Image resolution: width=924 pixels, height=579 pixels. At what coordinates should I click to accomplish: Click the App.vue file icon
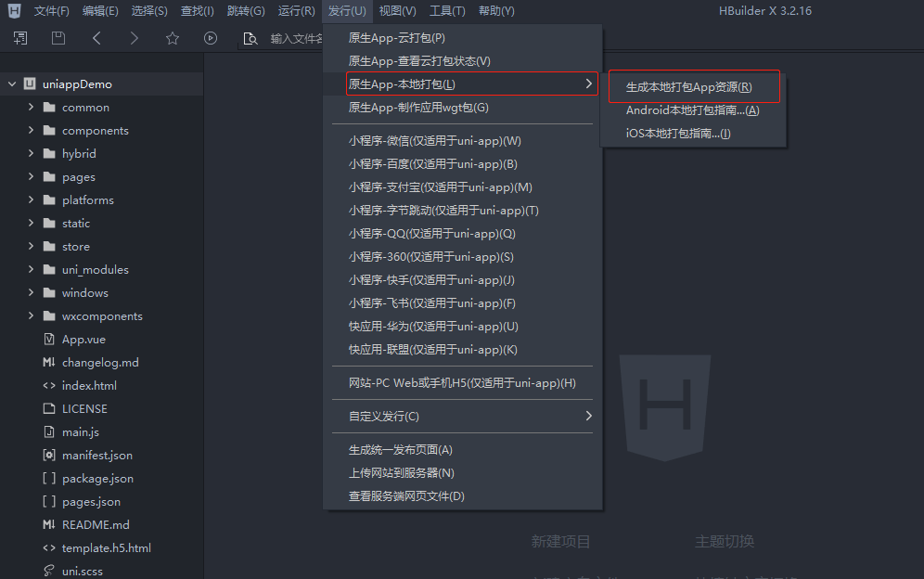coord(49,339)
